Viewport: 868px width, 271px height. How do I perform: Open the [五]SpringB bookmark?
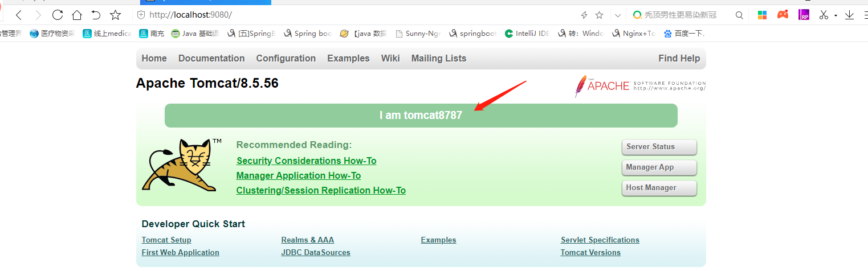(x=251, y=34)
